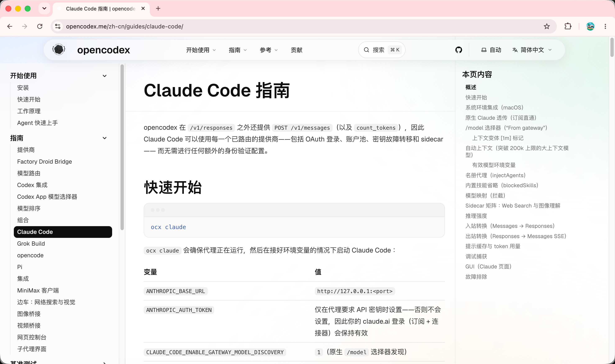Bookmark this page with the star icon
This screenshot has width=615, height=364.
click(547, 26)
